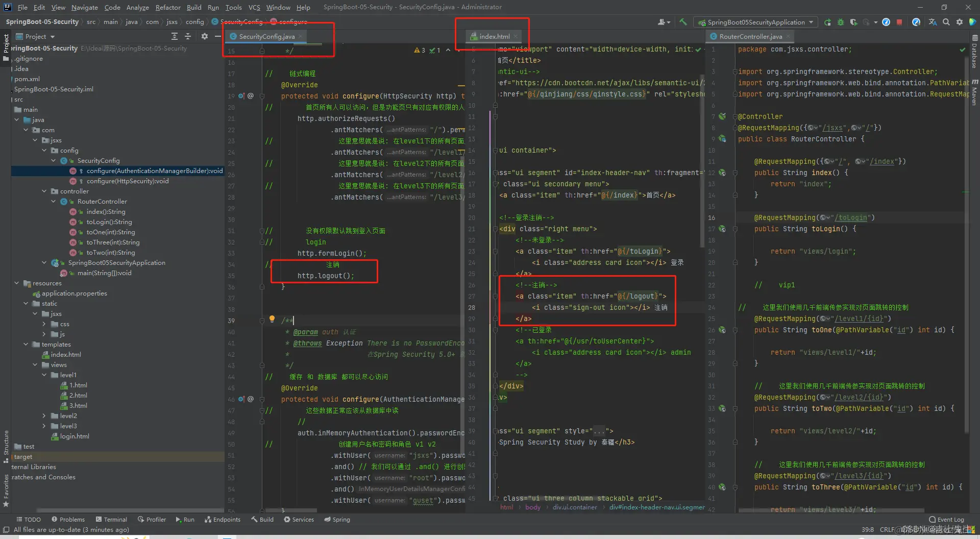Expand all in the Project panel
The height and width of the screenshot is (539, 980).
click(x=175, y=36)
